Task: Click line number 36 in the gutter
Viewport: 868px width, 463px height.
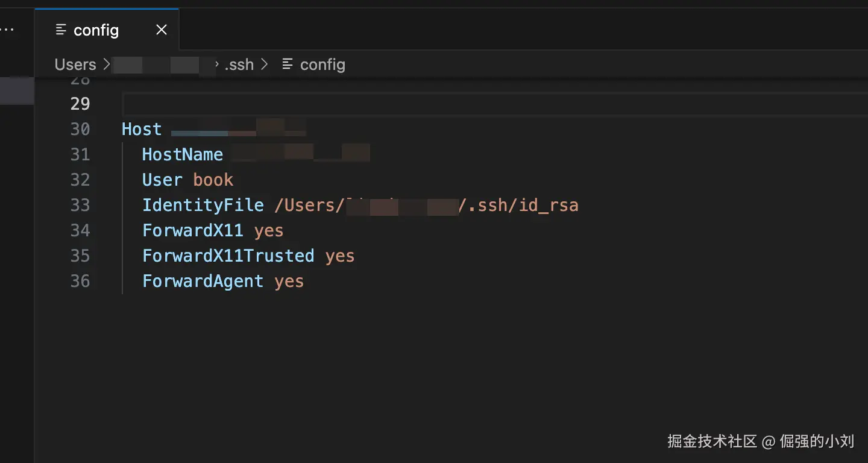Action: click(80, 281)
